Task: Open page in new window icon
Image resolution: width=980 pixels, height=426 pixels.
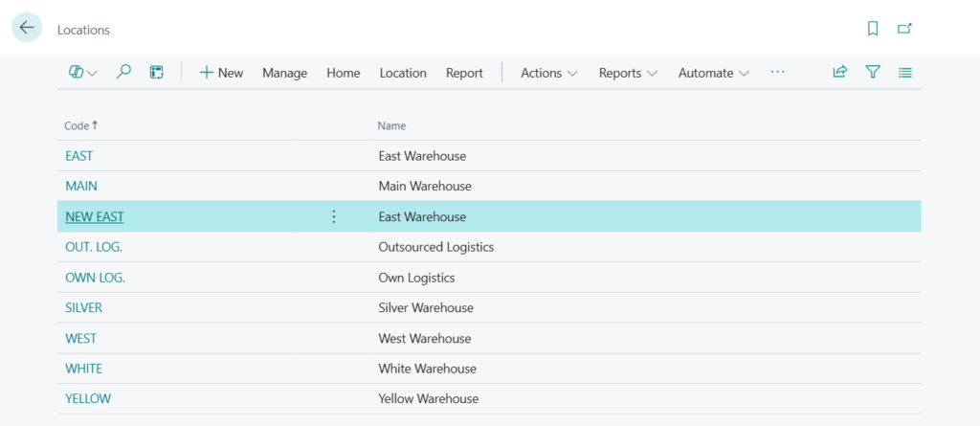Action: point(904,29)
